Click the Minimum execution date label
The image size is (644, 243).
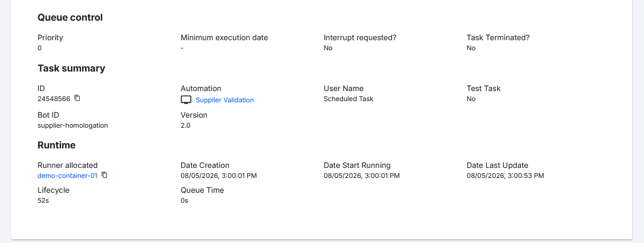(x=224, y=37)
